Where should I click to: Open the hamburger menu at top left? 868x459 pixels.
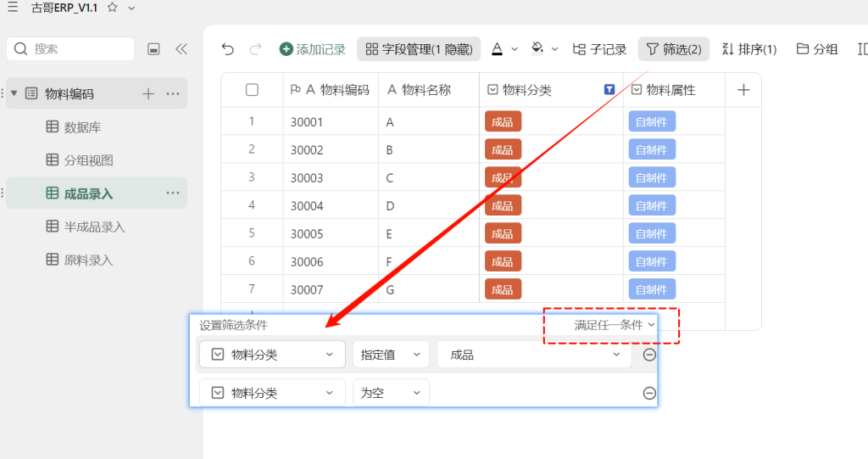(x=12, y=7)
